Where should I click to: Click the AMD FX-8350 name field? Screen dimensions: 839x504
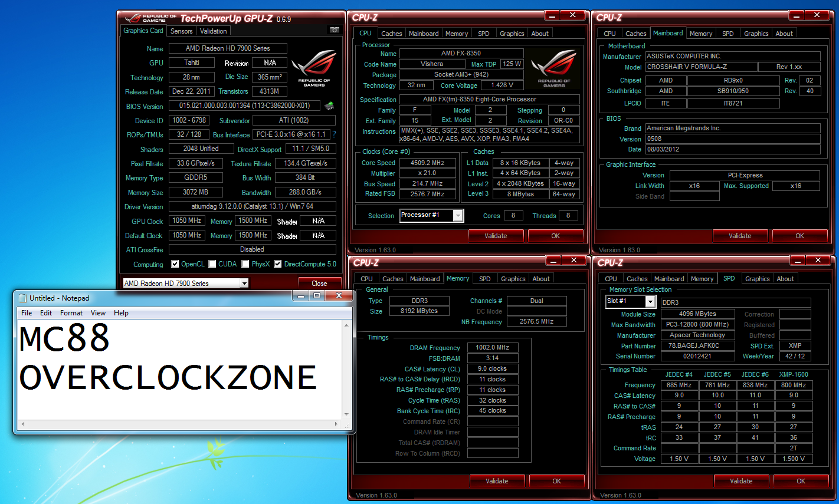point(461,53)
